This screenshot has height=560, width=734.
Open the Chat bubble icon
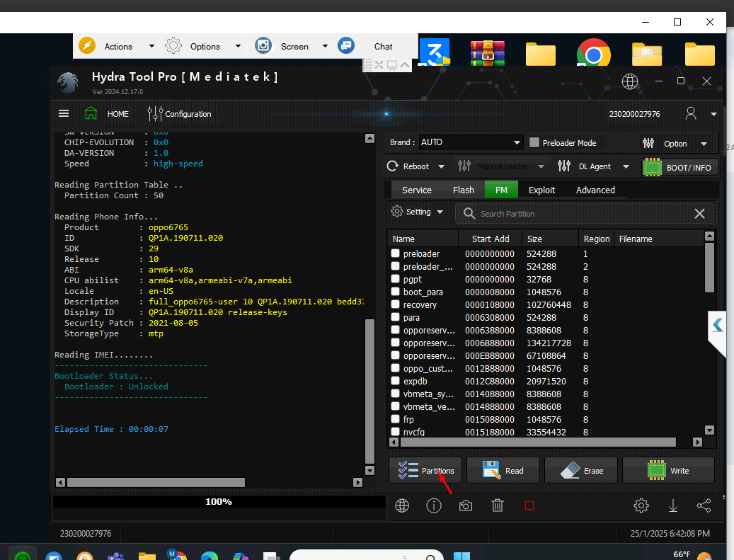(346, 45)
